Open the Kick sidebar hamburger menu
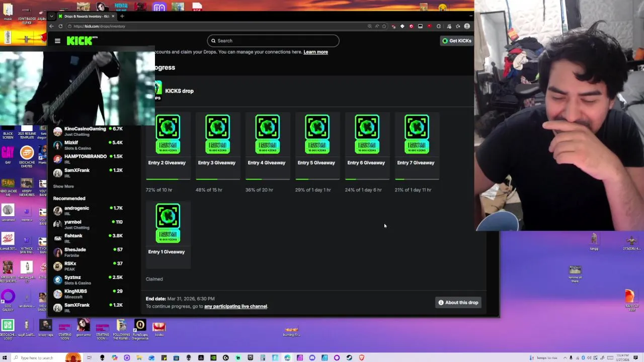 [x=57, y=41]
